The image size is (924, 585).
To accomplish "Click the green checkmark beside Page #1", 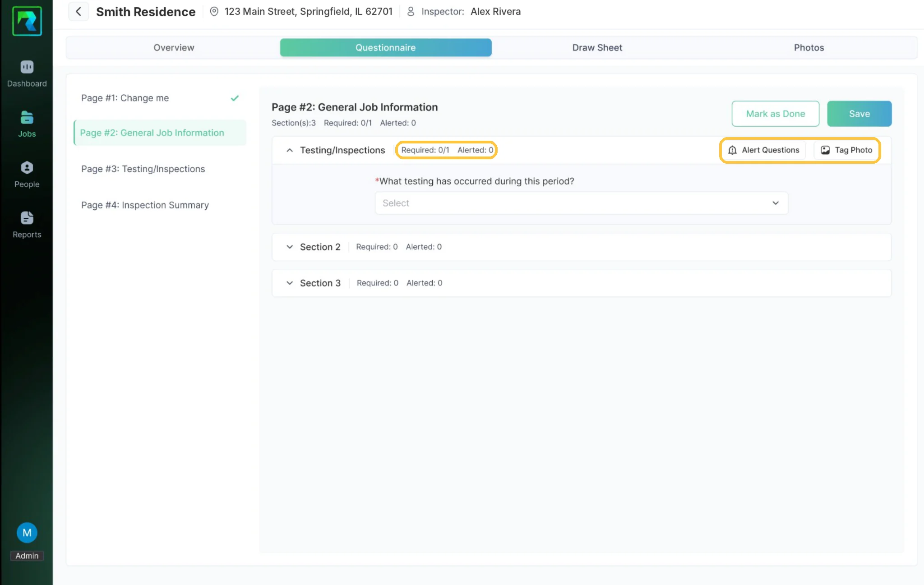I will click(x=235, y=98).
